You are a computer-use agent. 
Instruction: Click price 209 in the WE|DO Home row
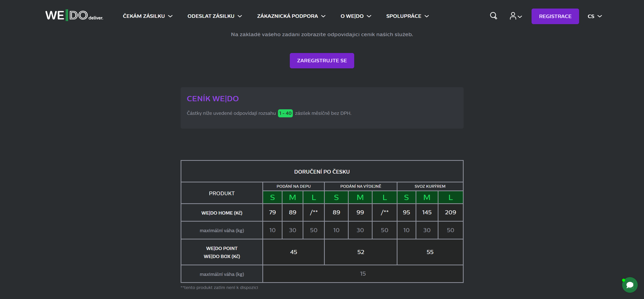click(450, 212)
